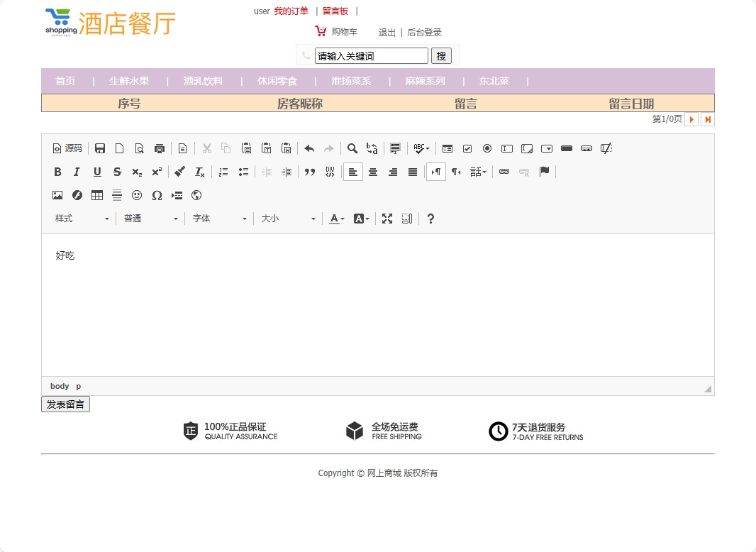
Task: Insert a checkbox form field
Action: 467,148
